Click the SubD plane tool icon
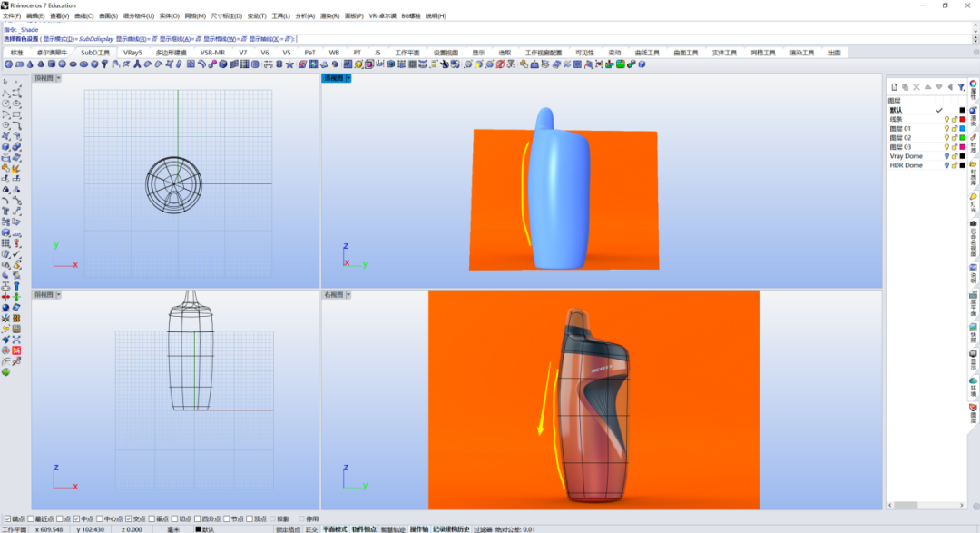Viewport: 980px width, 533px height. (19, 64)
